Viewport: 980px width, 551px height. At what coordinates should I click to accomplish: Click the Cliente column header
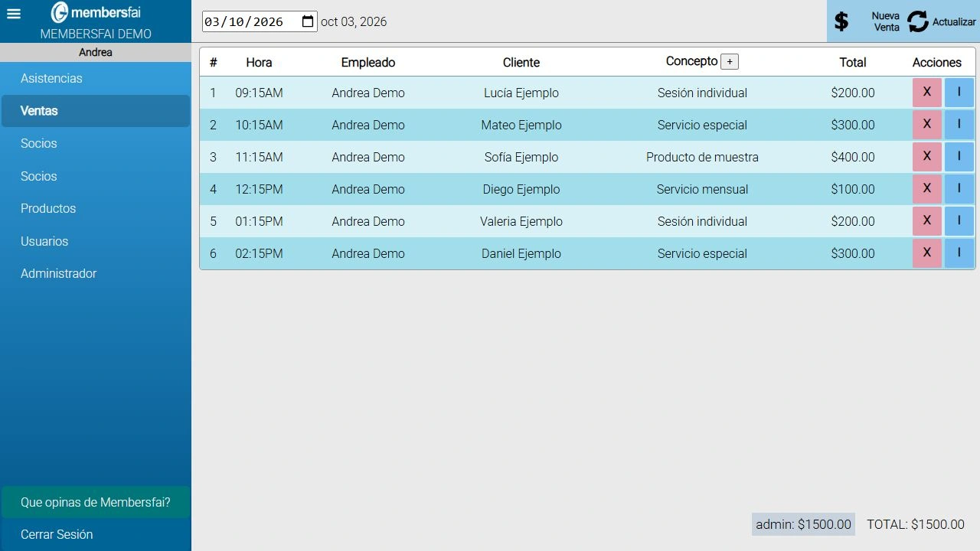click(x=521, y=63)
